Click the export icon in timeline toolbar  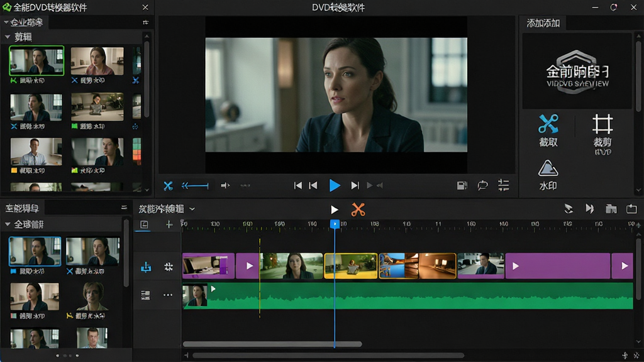tap(631, 209)
